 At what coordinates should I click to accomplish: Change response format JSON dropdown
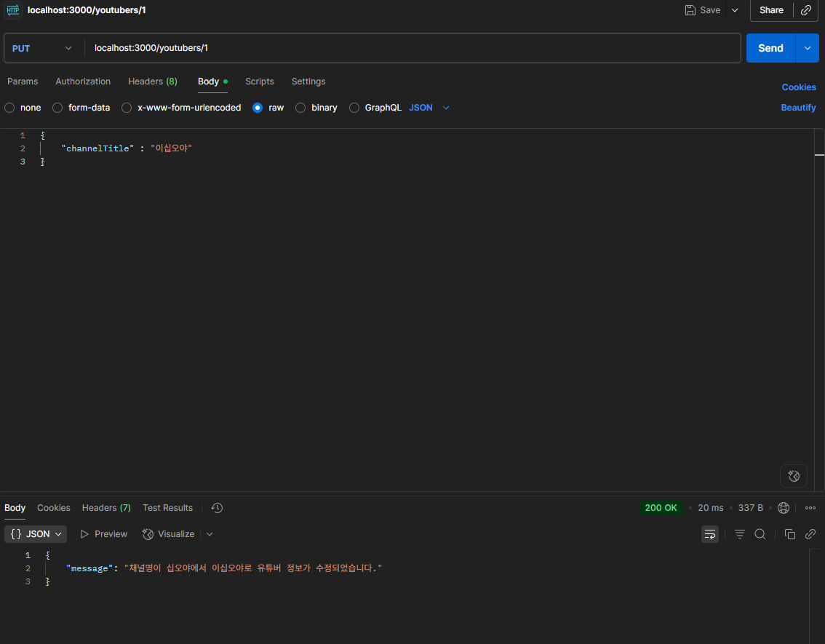[36, 534]
